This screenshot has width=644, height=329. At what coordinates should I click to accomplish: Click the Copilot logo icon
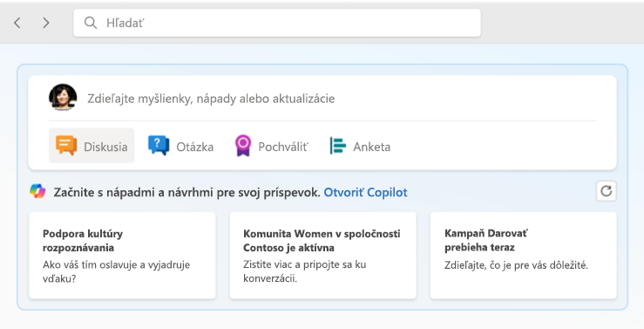(37, 191)
